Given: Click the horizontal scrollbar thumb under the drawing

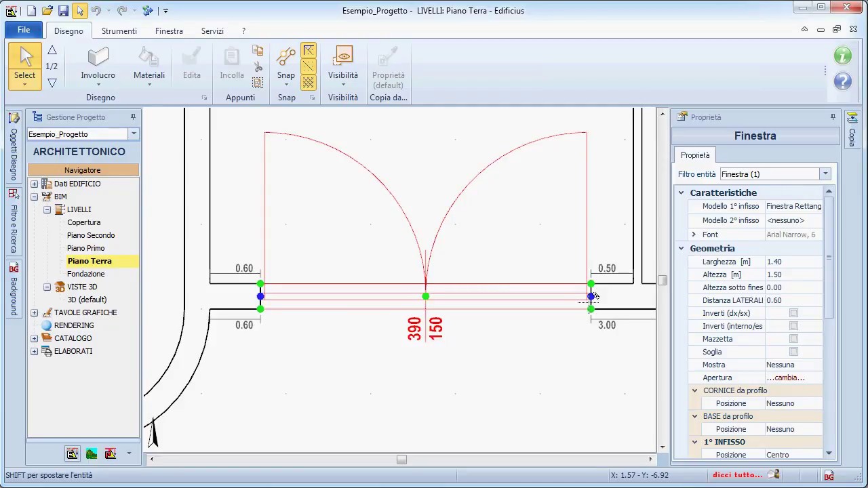Looking at the screenshot, I should tap(401, 460).
